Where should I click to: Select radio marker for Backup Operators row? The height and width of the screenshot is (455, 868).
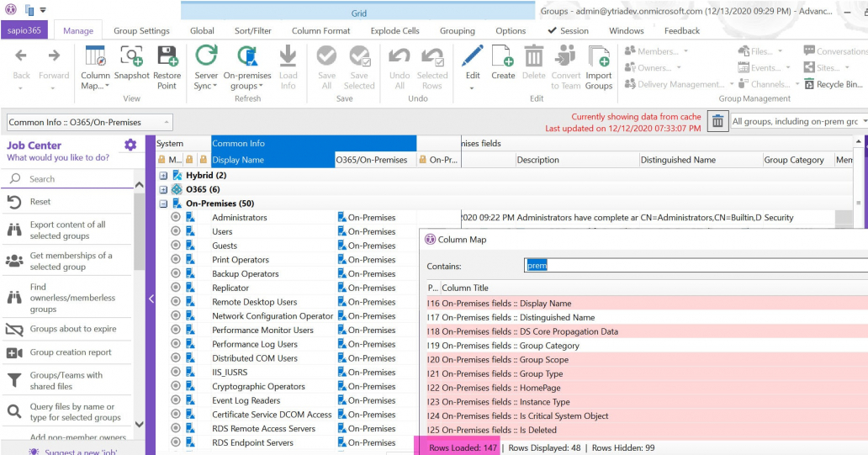pyautogui.click(x=176, y=273)
